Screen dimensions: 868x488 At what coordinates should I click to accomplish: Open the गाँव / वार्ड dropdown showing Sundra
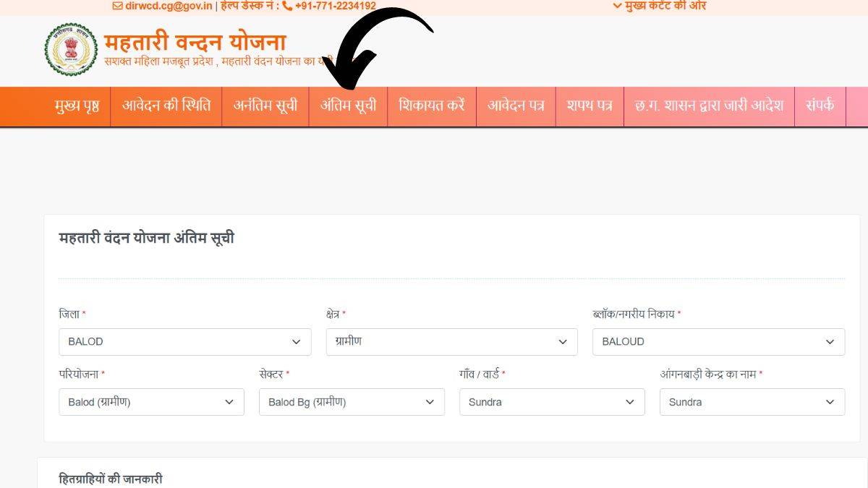pyautogui.click(x=552, y=402)
